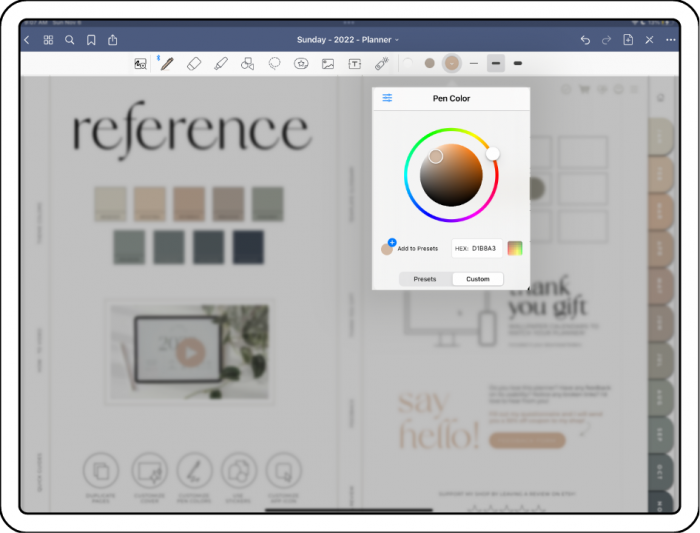Choose the Shapes tool
Viewport: 700px width, 533px height.
click(248, 63)
